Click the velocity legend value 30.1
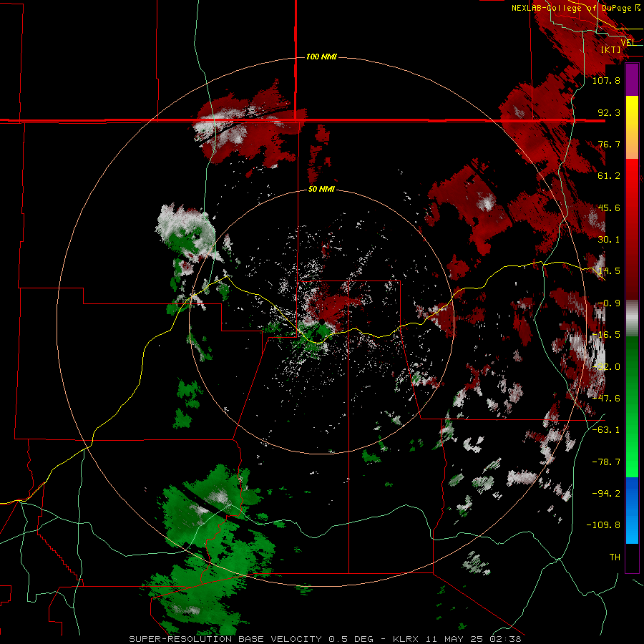Image resolution: width=644 pixels, height=644 pixels. 609,240
